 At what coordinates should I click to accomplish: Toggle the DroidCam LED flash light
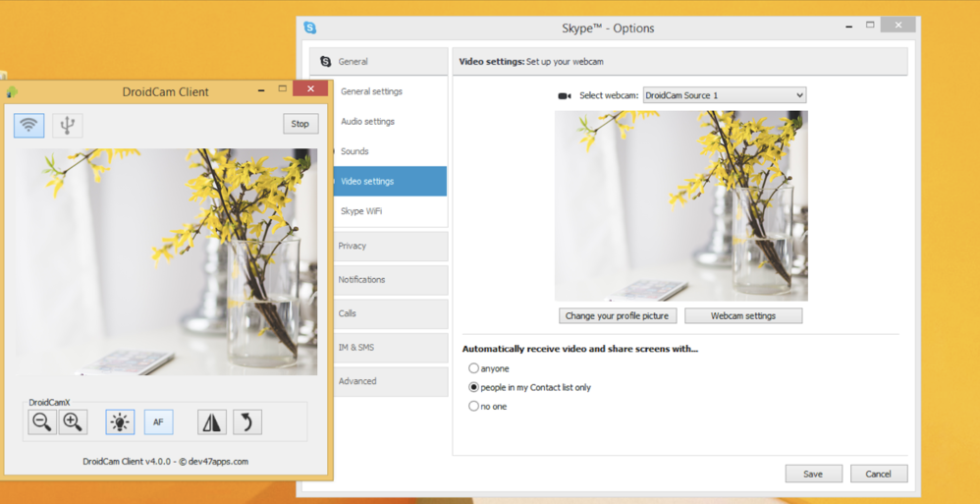(x=120, y=422)
